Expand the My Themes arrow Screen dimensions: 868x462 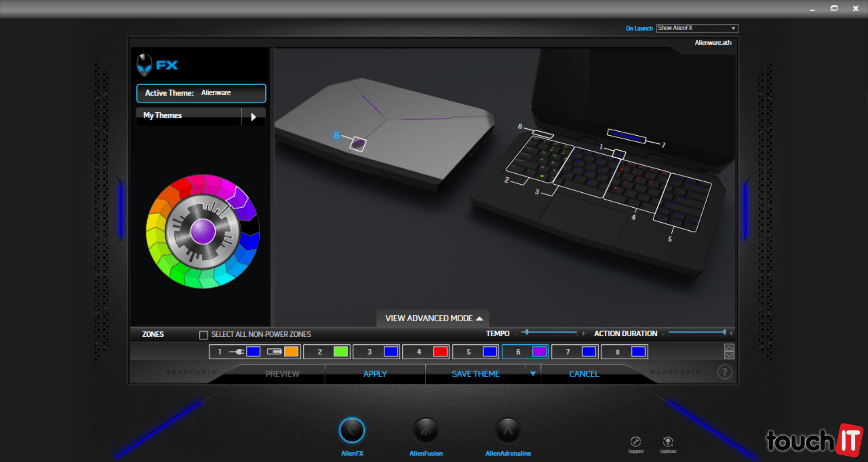click(x=253, y=117)
